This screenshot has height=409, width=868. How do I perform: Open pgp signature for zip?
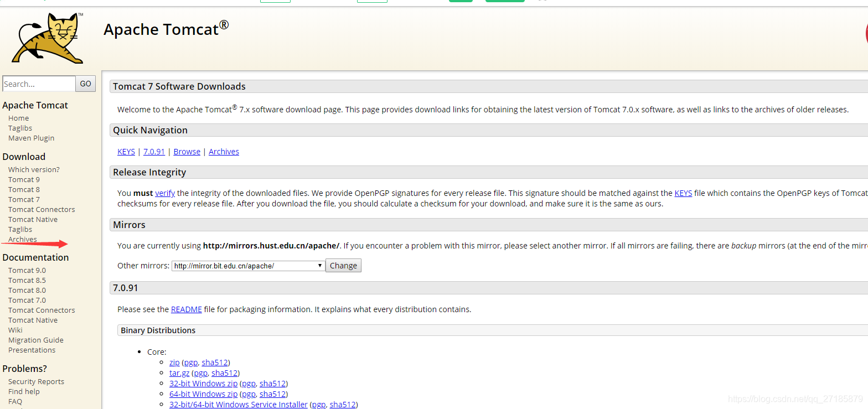coord(190,363)
